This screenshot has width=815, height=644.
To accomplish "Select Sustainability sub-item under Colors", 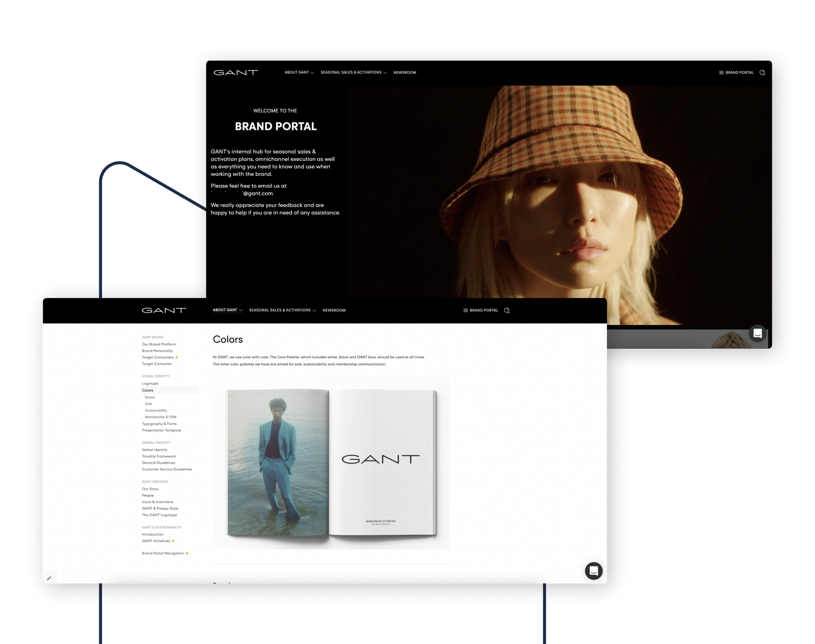I will pos(156,411).
